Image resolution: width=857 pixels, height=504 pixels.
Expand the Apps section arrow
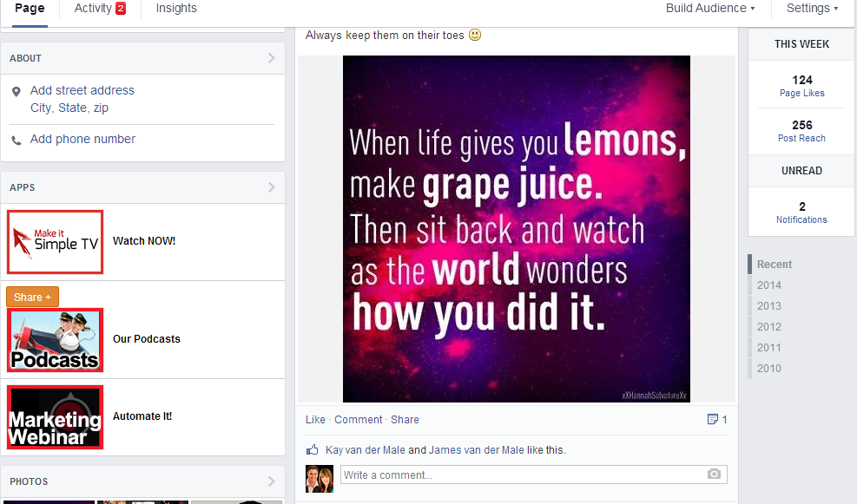coord(272,187)
